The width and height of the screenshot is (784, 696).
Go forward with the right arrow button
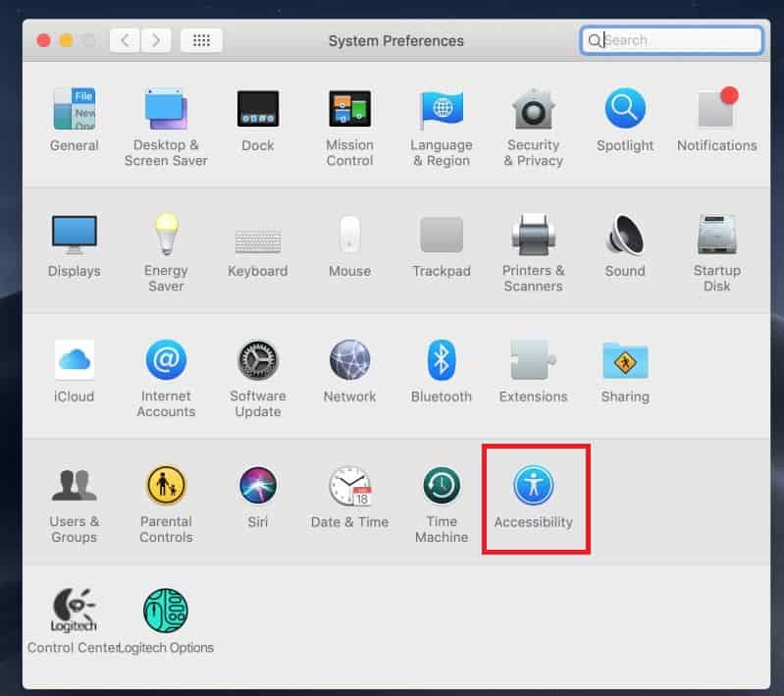pos(156,40)
